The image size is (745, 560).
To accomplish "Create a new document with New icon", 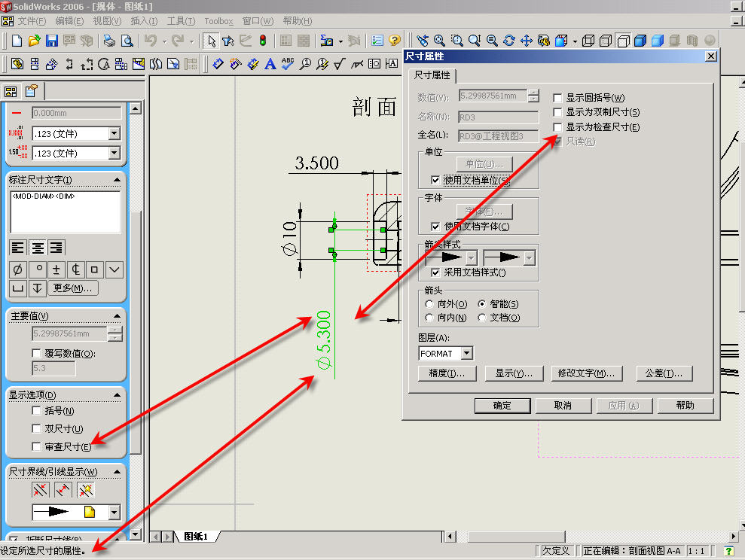I will pyautogui.click(x=17, y=41).
